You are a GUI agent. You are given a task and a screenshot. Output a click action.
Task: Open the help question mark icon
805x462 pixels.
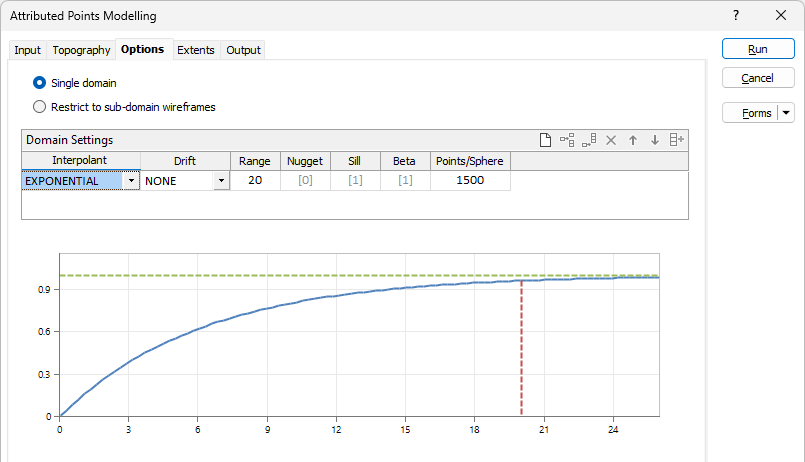point(736,16)
